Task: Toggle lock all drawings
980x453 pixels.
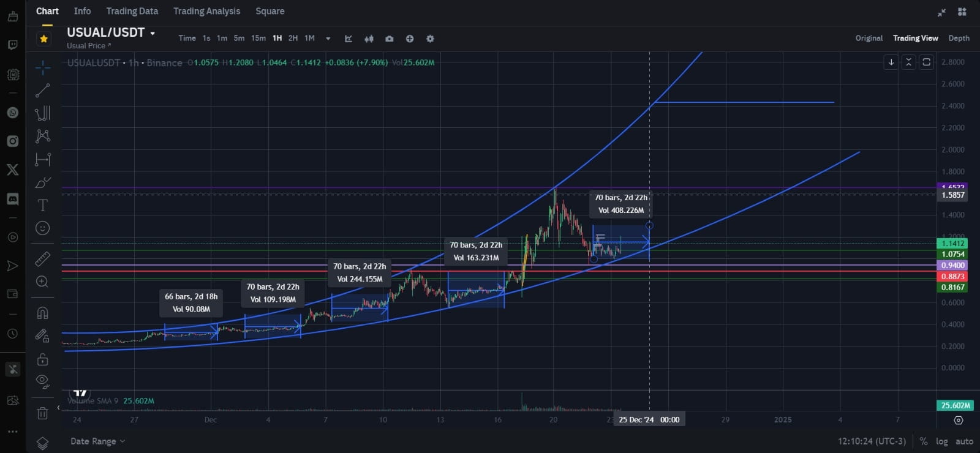Action: click(x=42, y=359)
